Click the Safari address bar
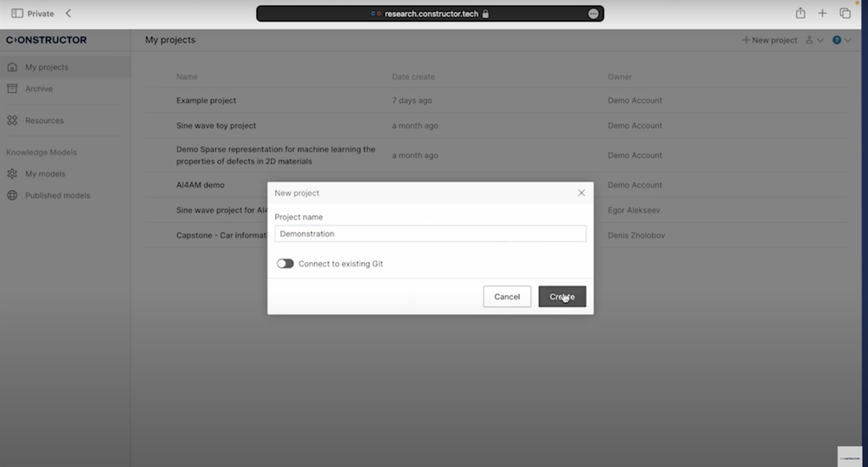Screen dimensions: 868x467 coord(431,14)
